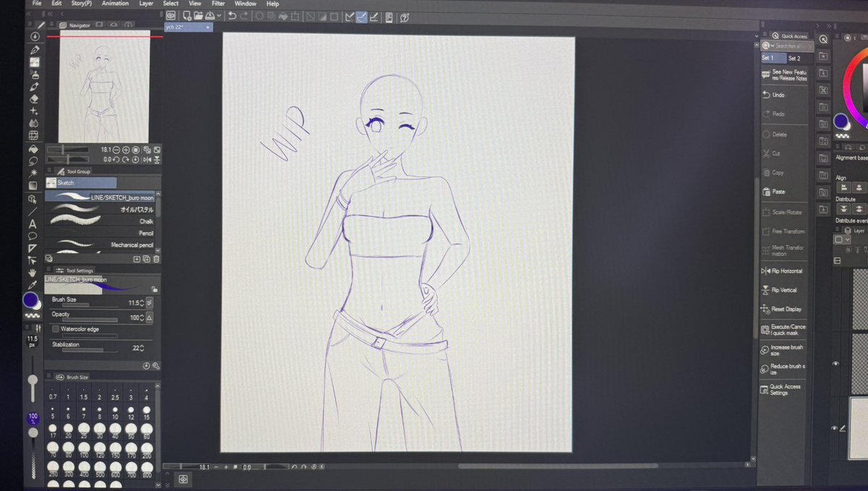
Task: Toggle visibility eye of the top layer
Action: pyautogui.click(x=835, y=364)
